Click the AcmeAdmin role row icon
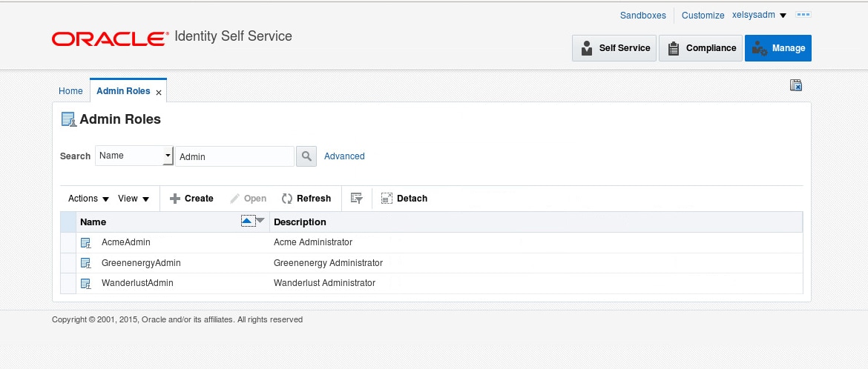Viewport: 868px width, 369px height. pyautogui.click(x=85, y=242)
